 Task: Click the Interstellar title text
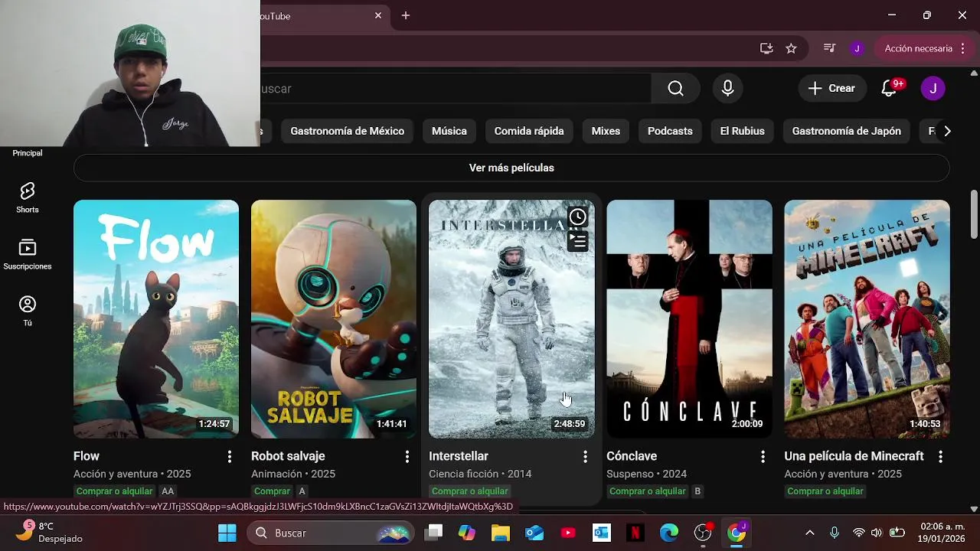pyautogui.click(x=459, y=456)
